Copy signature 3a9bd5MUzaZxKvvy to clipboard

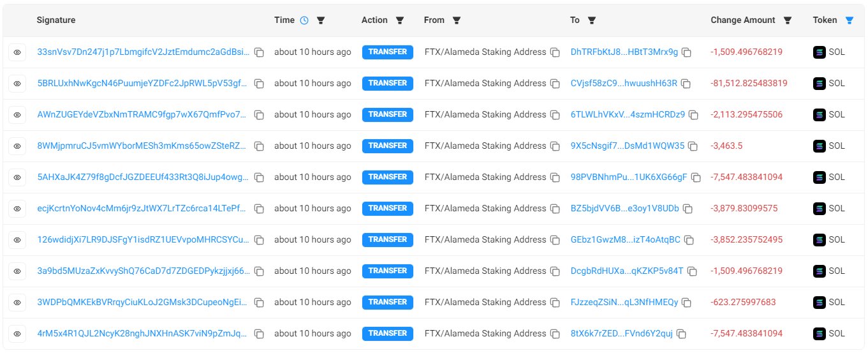259,271
